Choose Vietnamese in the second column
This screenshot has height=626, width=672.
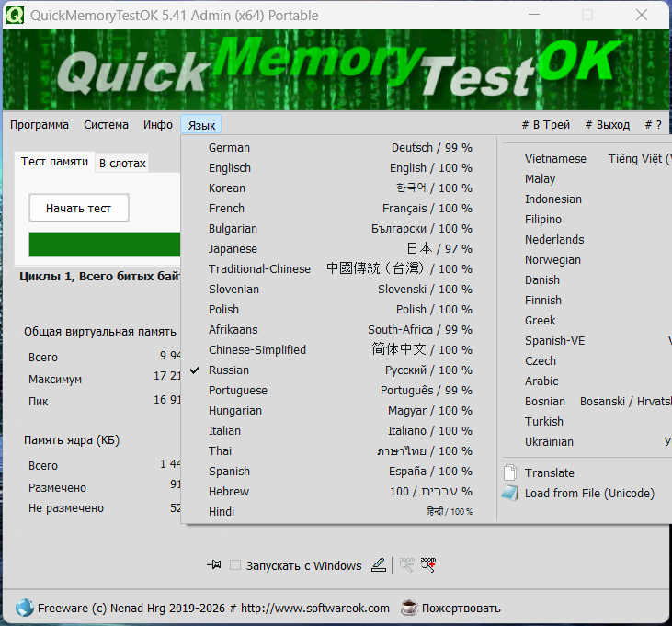587,159
